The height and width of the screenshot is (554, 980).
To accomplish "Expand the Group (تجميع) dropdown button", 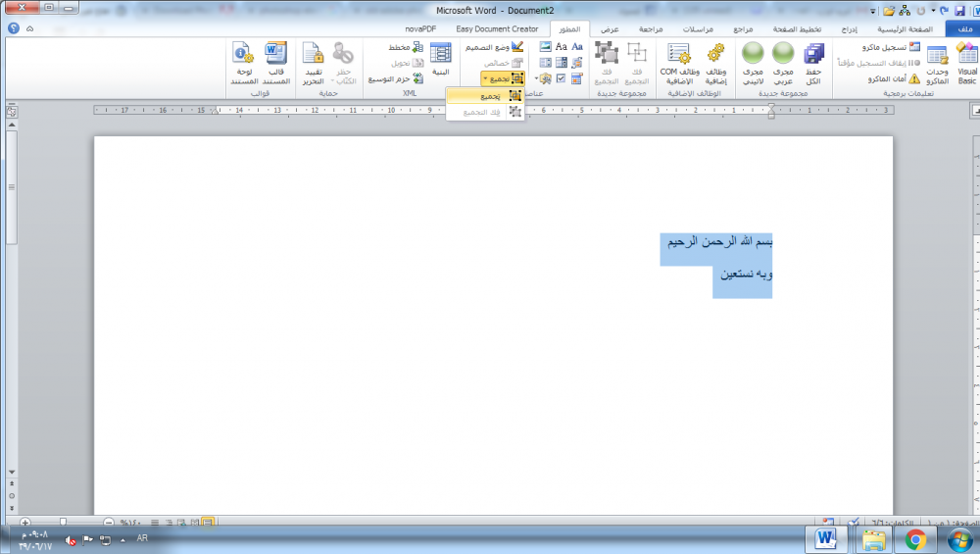I will click(504, 78).
